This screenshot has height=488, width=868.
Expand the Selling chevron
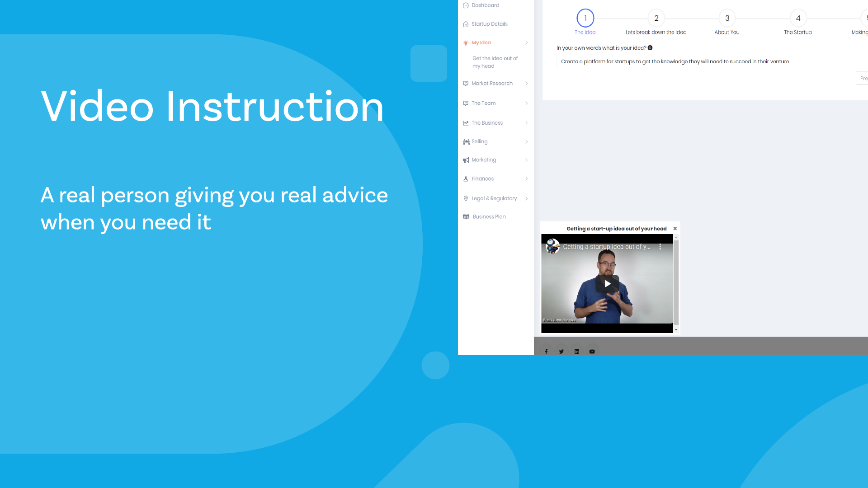527,142
